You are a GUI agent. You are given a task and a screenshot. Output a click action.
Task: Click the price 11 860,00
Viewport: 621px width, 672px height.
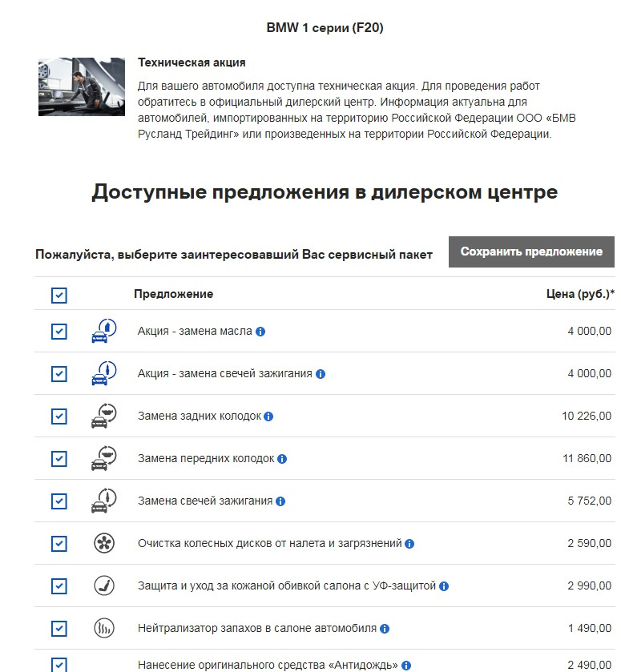pyautogui.click(x=587, y=458)
